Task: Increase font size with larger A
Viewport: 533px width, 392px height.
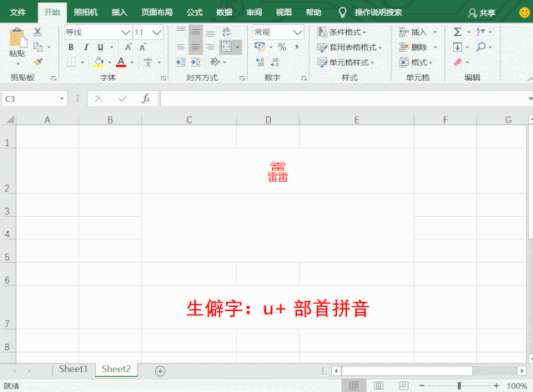Action: pyautogui.click(x=128, y=48)
